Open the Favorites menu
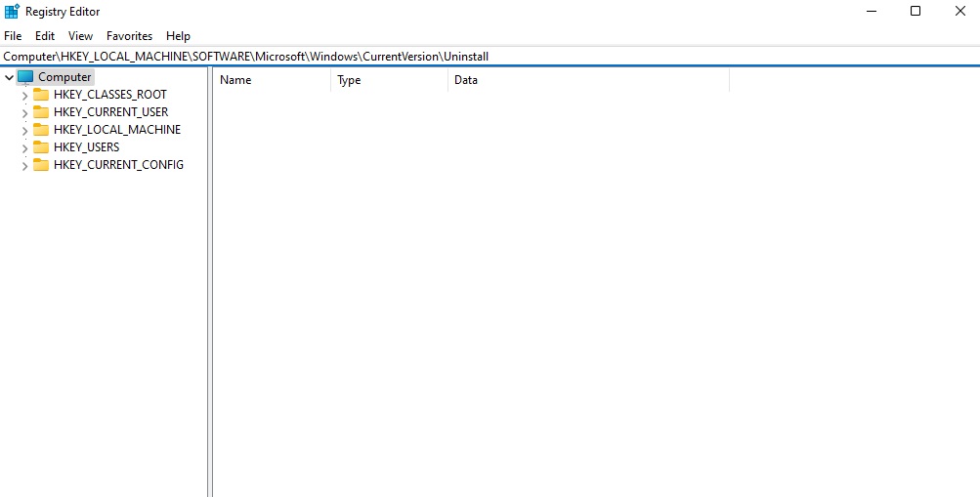This screenshot has width=980, height=497. 129,36
